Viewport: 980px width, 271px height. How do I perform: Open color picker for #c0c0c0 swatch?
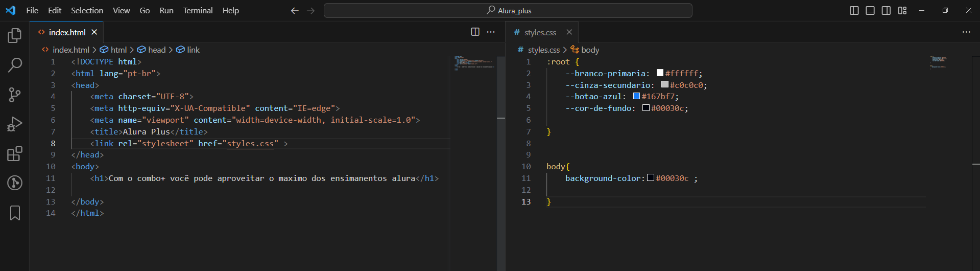click(x=665, y=84)
